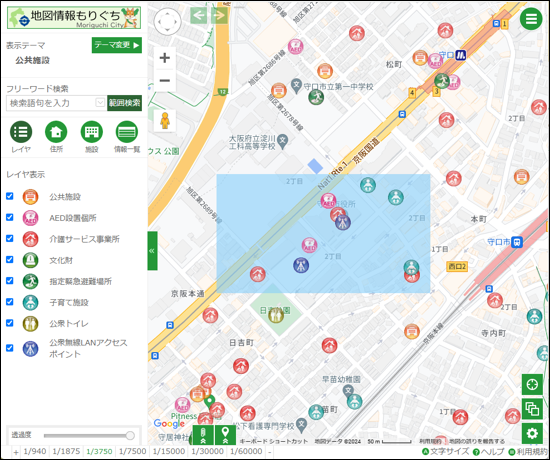Screen dimensions: 550x460
Task: Click the evacuation site marker at 守口市立第一中学校
Action: point(316,97)
